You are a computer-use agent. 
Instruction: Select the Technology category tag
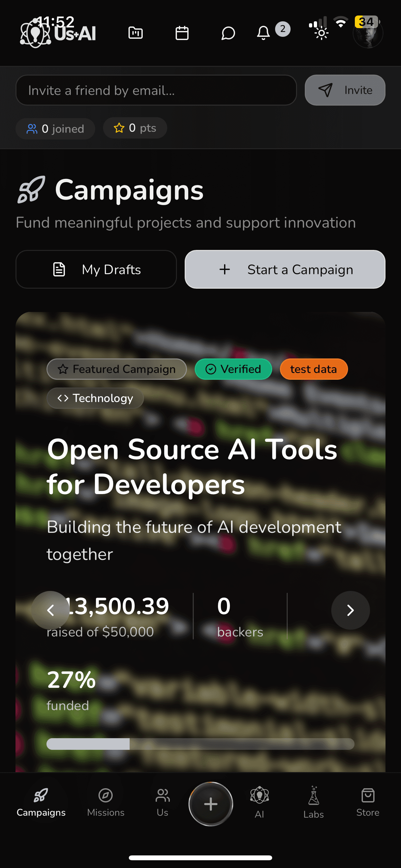(x=95, y=398)
